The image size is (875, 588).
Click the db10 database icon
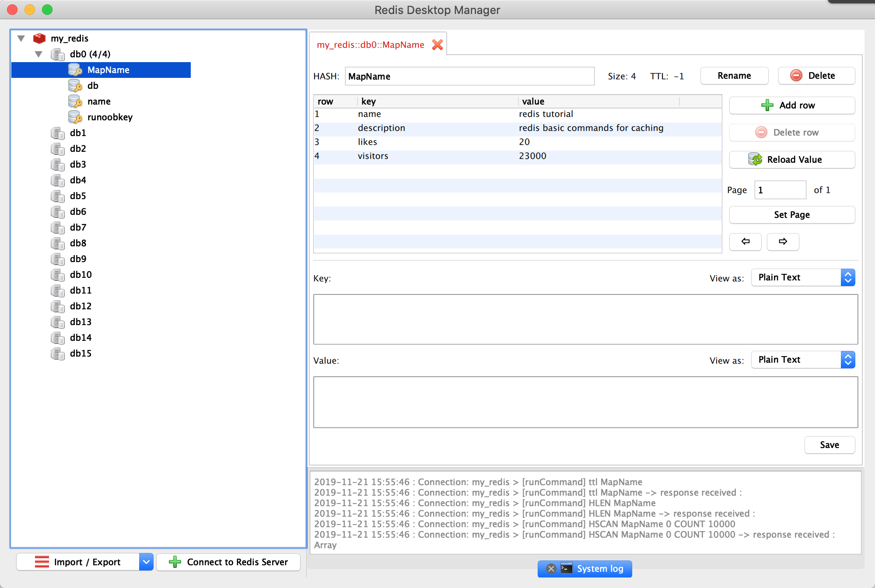[58, 275]
